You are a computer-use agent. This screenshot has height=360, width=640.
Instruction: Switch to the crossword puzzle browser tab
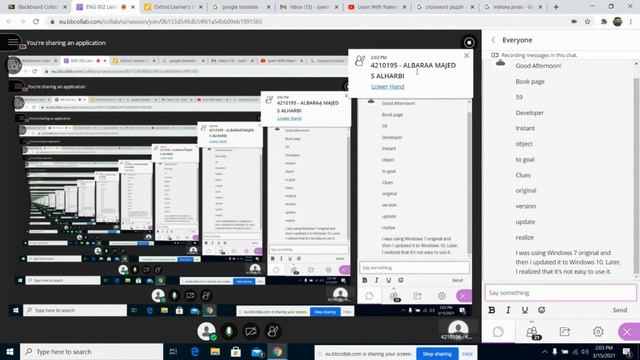[x=445, y=7]
